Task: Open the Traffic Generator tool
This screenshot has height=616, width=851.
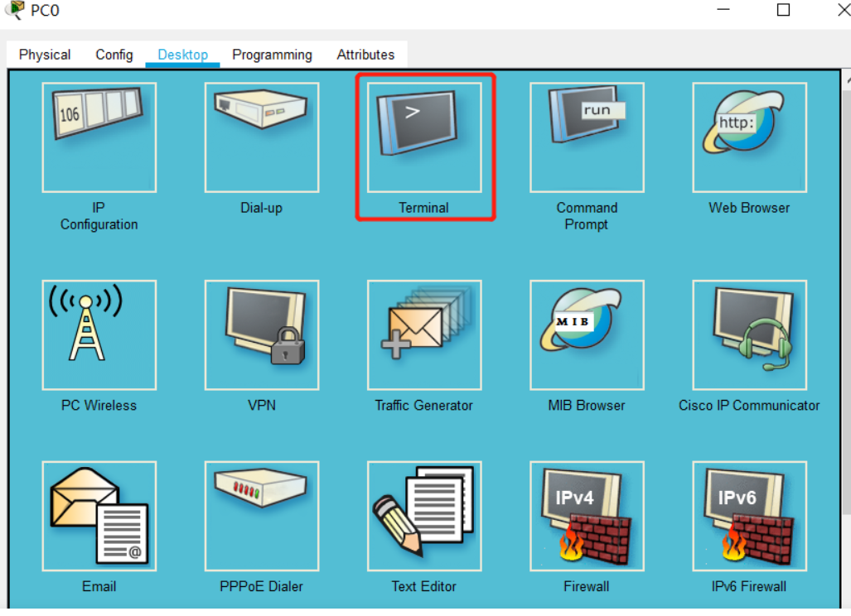Action: [x=424, y=335]
